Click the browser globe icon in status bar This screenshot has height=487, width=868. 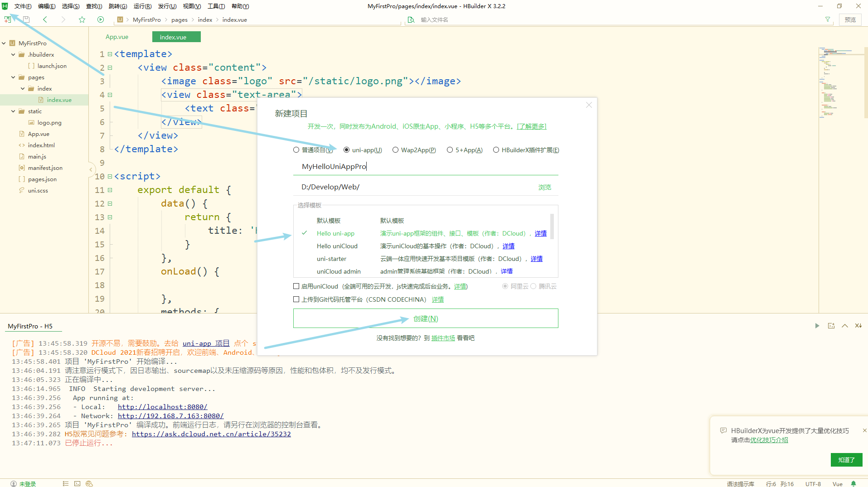pyautogui.click(x=89, y=484)
